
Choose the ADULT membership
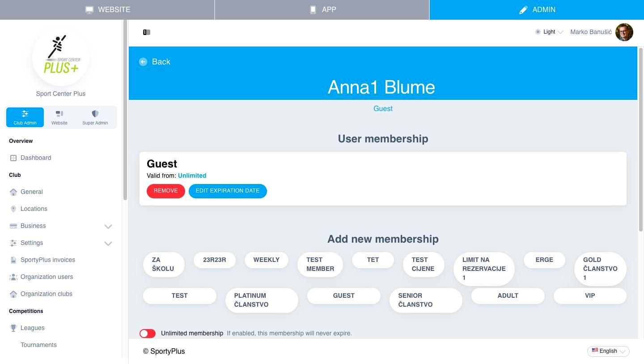508,296
